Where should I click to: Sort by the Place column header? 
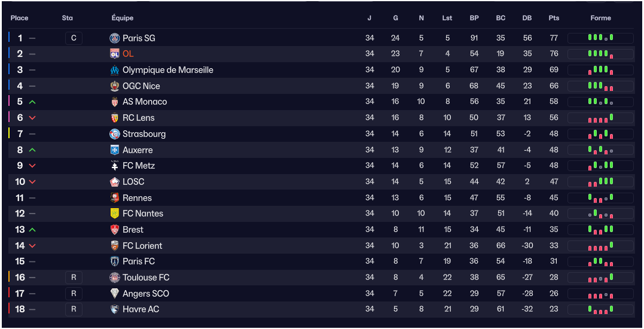pyautogui.click(x=19, y=18)
